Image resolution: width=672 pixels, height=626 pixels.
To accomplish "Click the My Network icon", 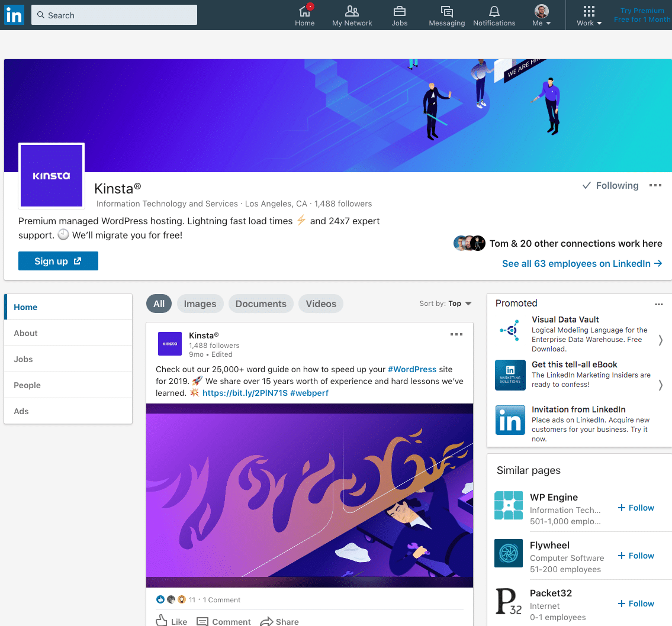I will [352, 12].
